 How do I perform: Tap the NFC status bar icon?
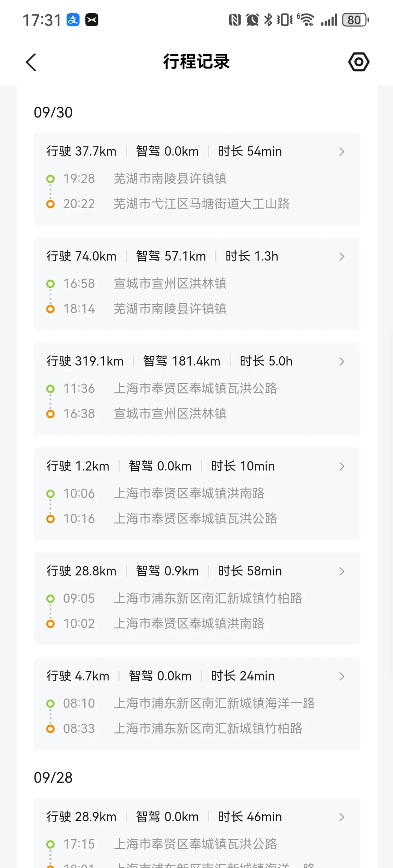click(235, 20)
